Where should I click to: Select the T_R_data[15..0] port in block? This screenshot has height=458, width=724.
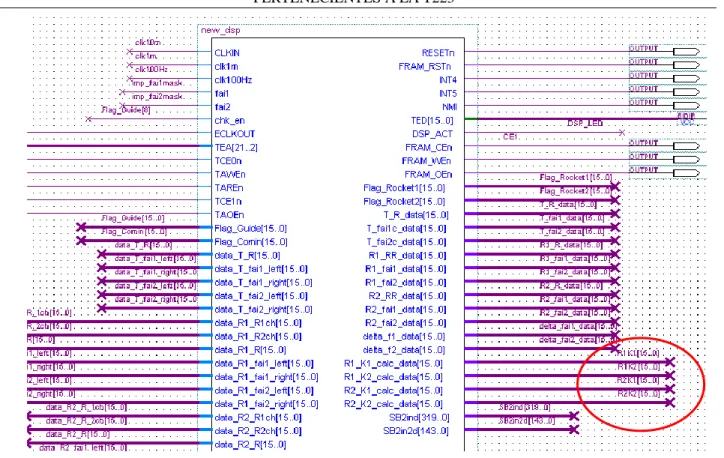click(x=416, y=215)
